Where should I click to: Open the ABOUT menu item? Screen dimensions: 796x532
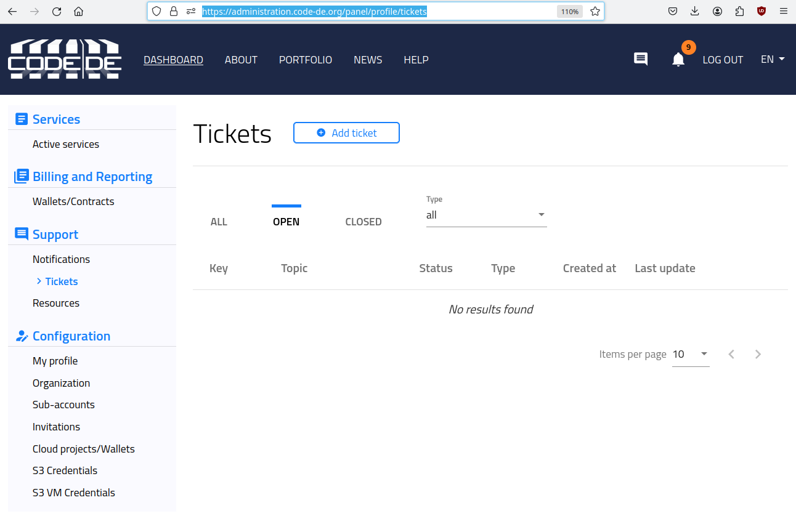tap(241, 60)
